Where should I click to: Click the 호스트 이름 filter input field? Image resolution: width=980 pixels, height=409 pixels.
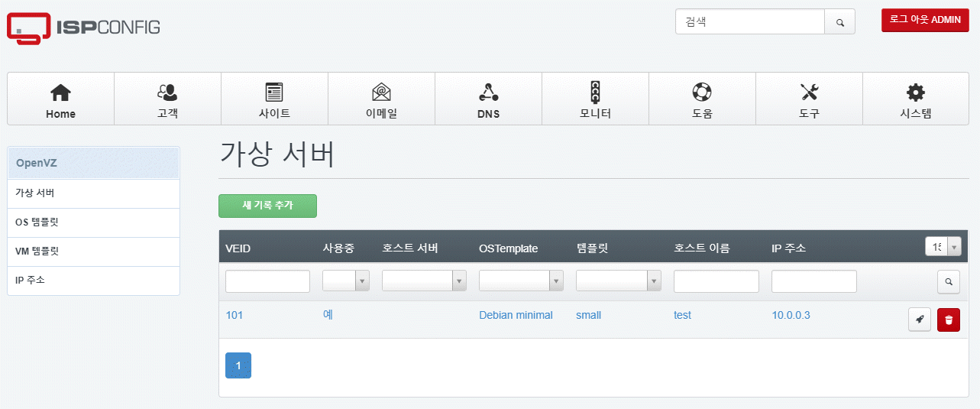click(716, 281)
